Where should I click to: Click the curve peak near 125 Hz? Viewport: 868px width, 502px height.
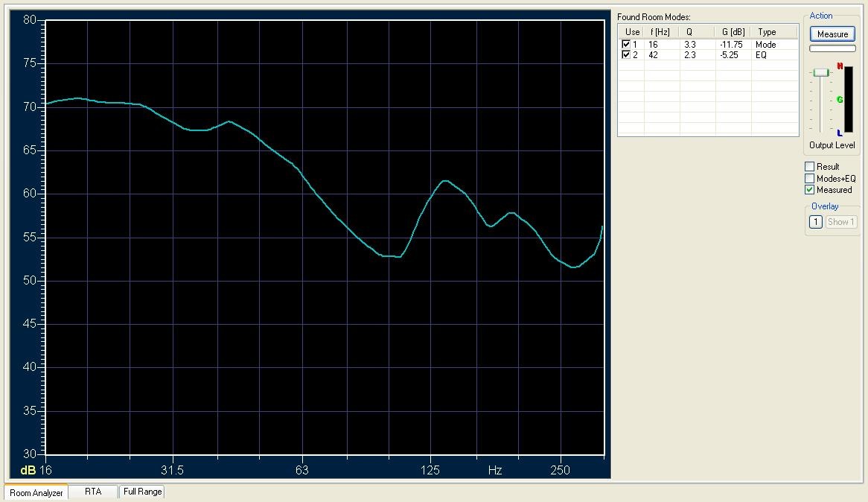445,181
